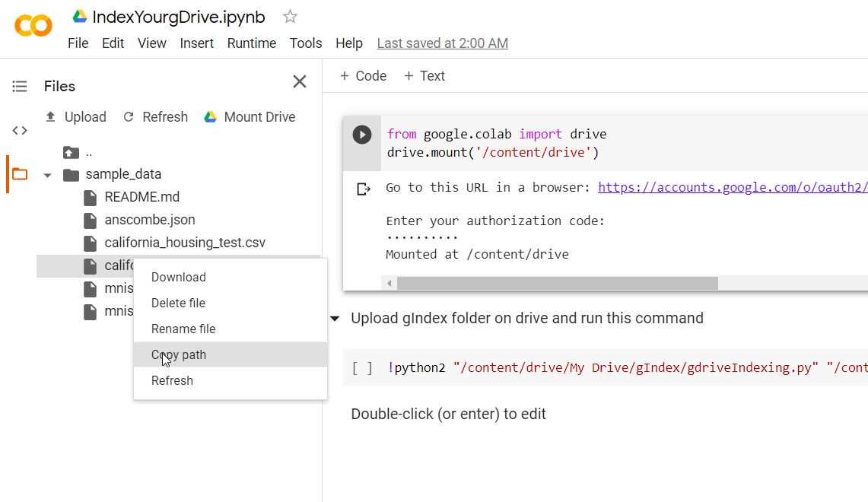The image size is (868, 502).
Task: Click the clear output icon
Action: (364, 189)
